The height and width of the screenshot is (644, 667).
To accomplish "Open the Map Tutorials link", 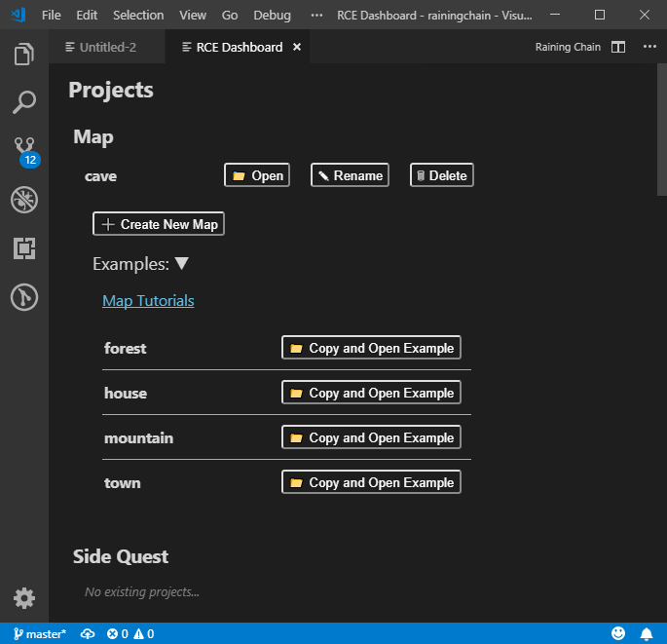I will point(148,300).
